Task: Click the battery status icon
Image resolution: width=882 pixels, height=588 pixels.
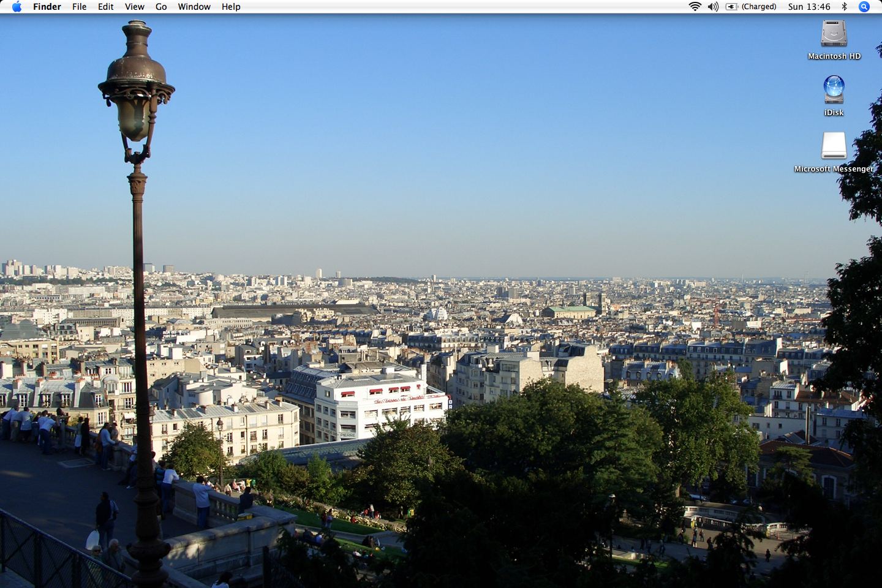Action: pos(732,7)
